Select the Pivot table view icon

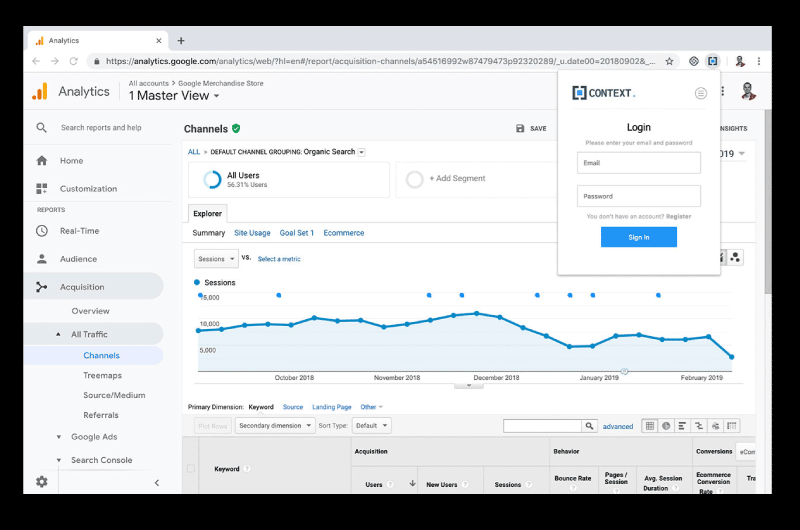[732, 426]
